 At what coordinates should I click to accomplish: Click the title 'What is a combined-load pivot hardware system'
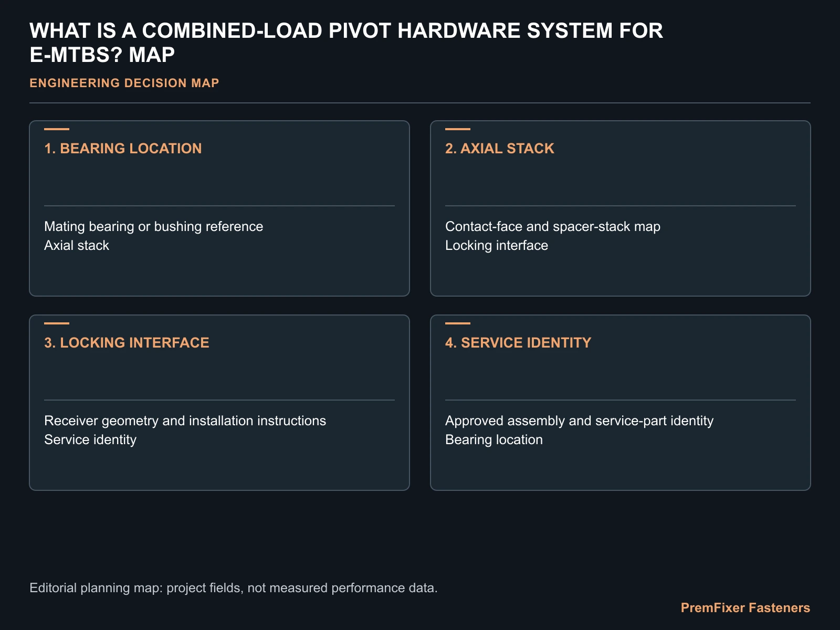tap(346, 43)
